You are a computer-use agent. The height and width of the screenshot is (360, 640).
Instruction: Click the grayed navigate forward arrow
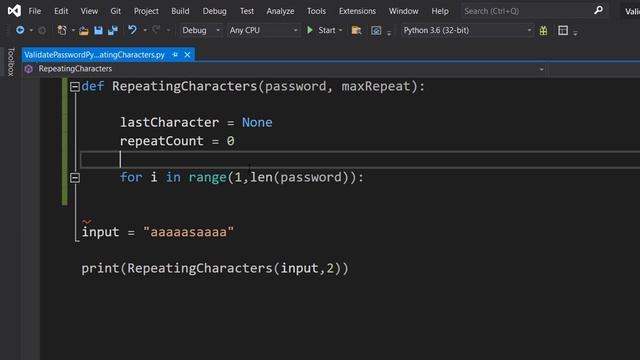(x=42, y=30)
